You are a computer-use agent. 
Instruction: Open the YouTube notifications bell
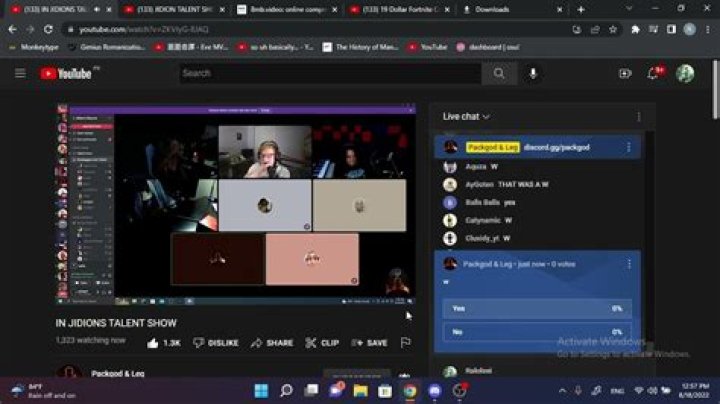tap(655, 73)
